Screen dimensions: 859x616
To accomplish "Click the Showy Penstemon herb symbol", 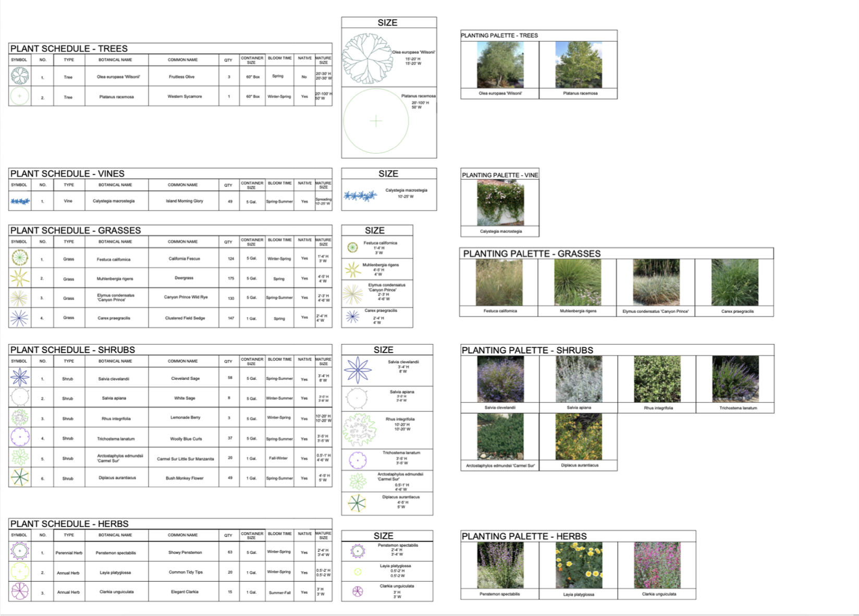I will [19, 551].
